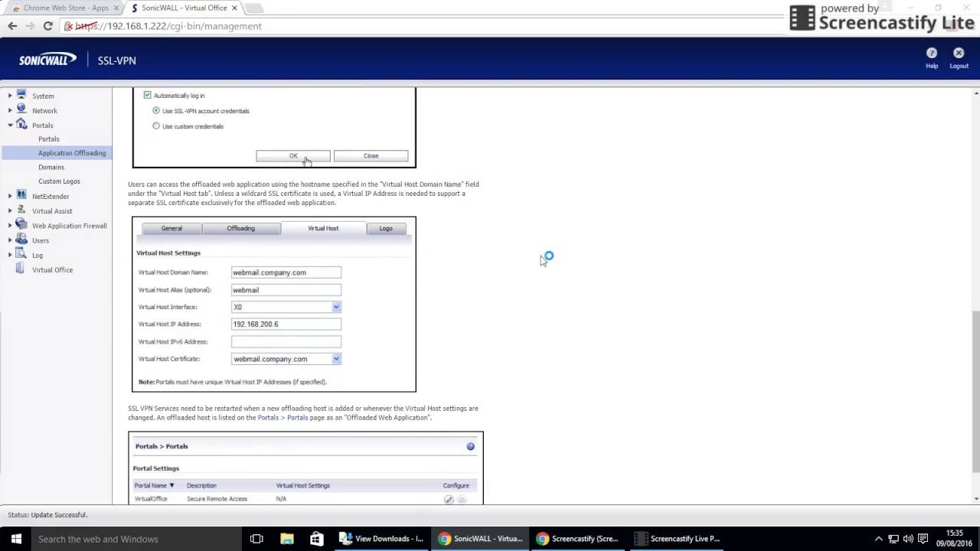Switch to the Logo tab
This screenshot has width=980, height=551.
point(386,228)
